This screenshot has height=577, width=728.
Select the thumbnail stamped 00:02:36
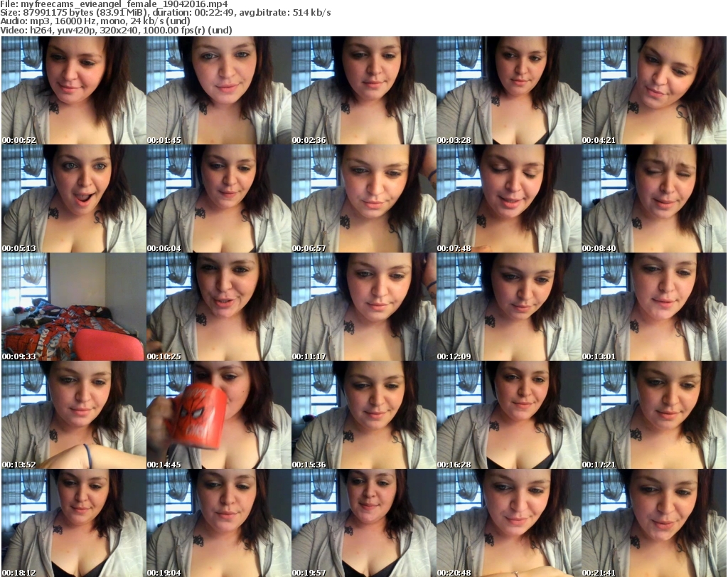pos(363,90)
